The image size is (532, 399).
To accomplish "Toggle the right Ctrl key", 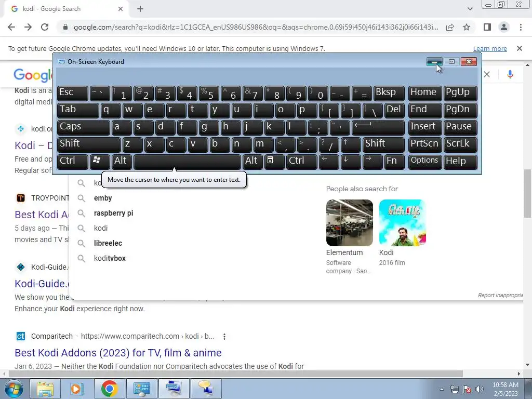I will coord(302,161).
